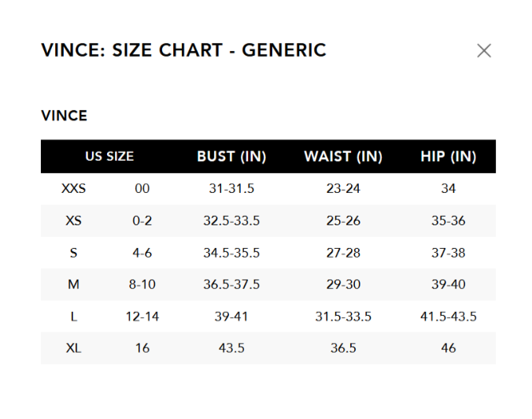
Task: Select the XXS size row label
Action: pos(73,189)
